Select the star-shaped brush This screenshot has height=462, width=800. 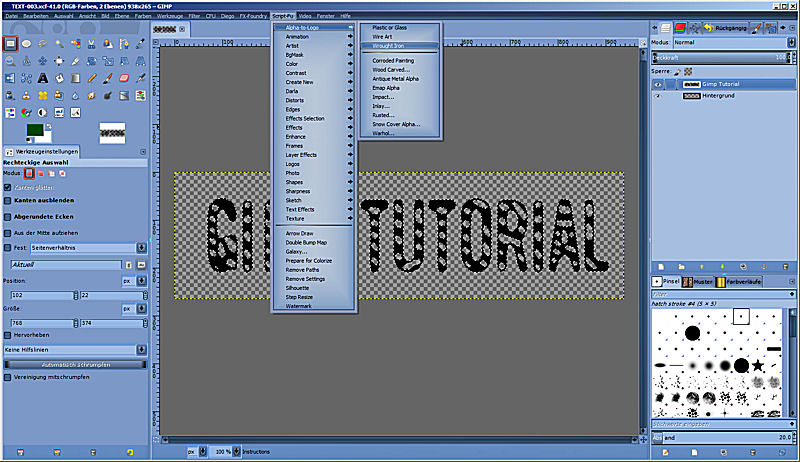coord(758,365)
